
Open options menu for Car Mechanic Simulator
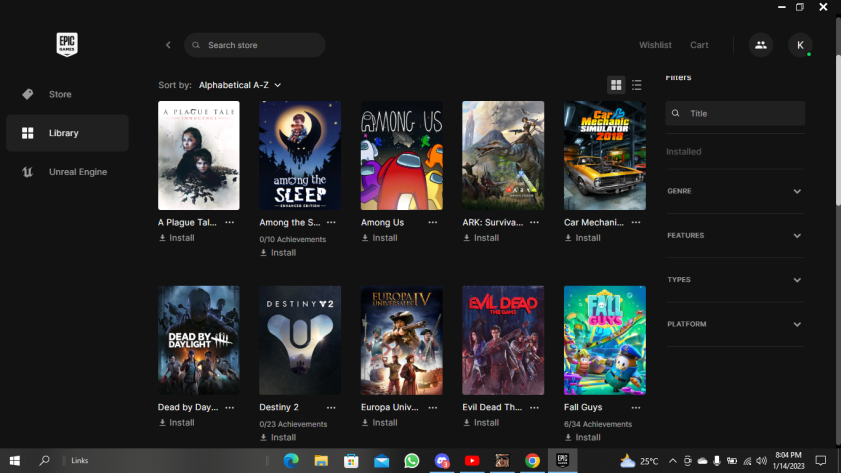[x=636, y=222]
